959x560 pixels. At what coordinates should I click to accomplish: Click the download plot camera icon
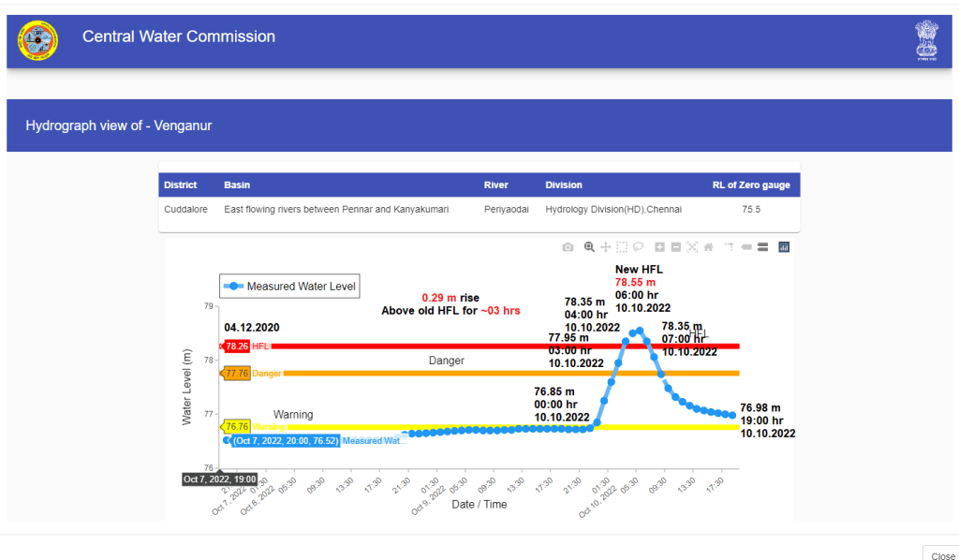(568, 247)
